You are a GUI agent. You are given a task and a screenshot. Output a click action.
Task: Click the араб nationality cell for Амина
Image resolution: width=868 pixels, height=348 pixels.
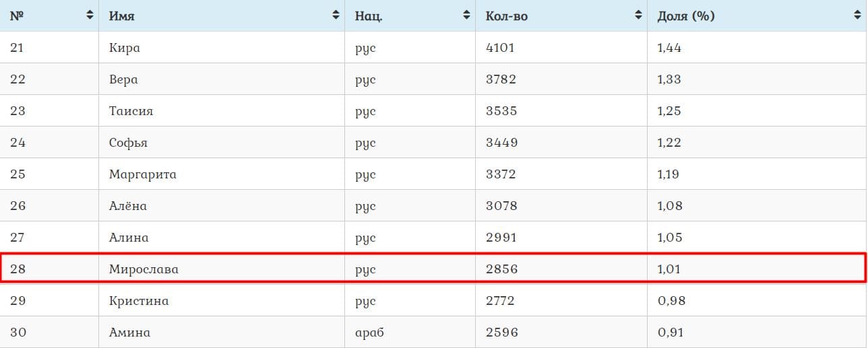pos(369,333)
